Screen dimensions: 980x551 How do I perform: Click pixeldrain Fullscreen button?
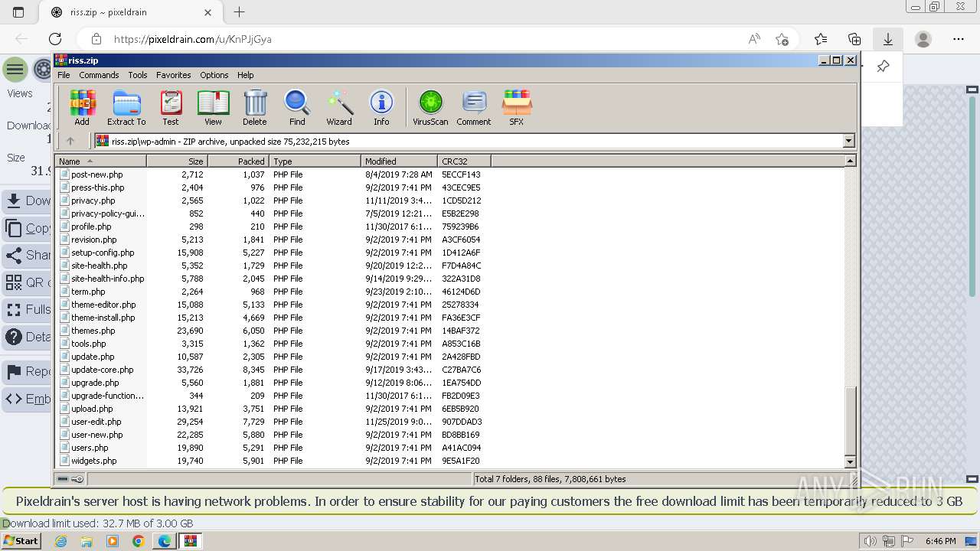pyautogui.click(x=27, y=310)
